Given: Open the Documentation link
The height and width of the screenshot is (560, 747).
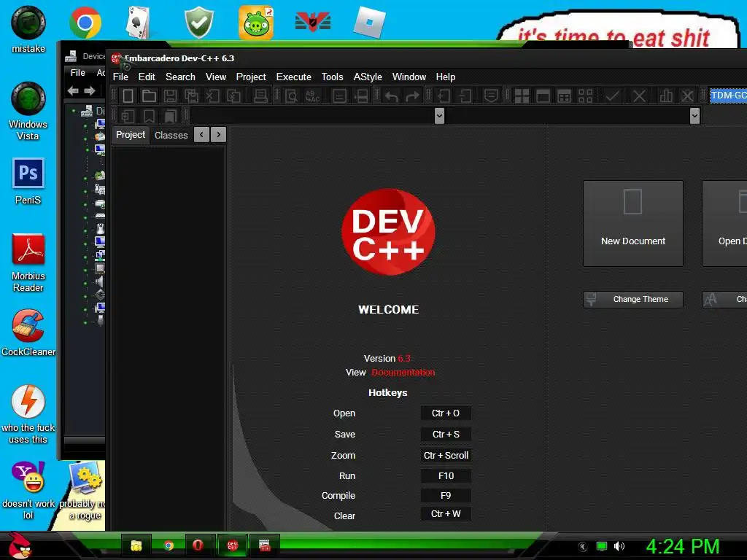Looking at the screenshot, I should coord(403,373).
